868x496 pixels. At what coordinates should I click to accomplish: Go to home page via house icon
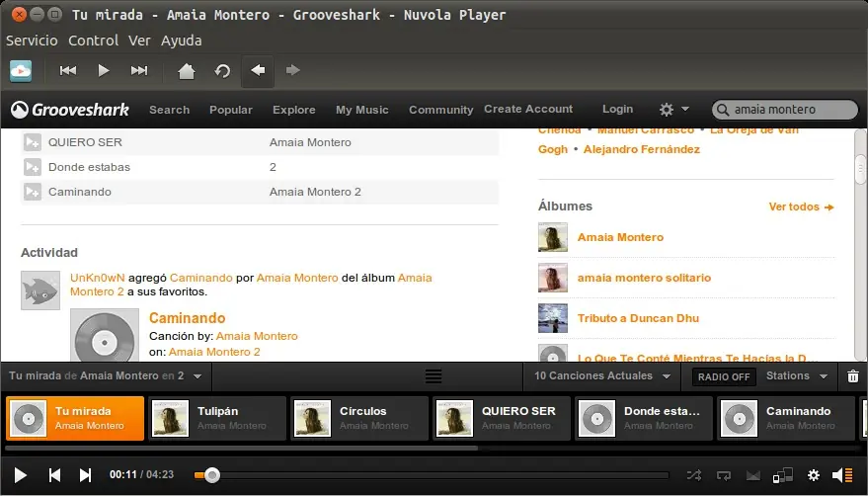pos(187,71)
